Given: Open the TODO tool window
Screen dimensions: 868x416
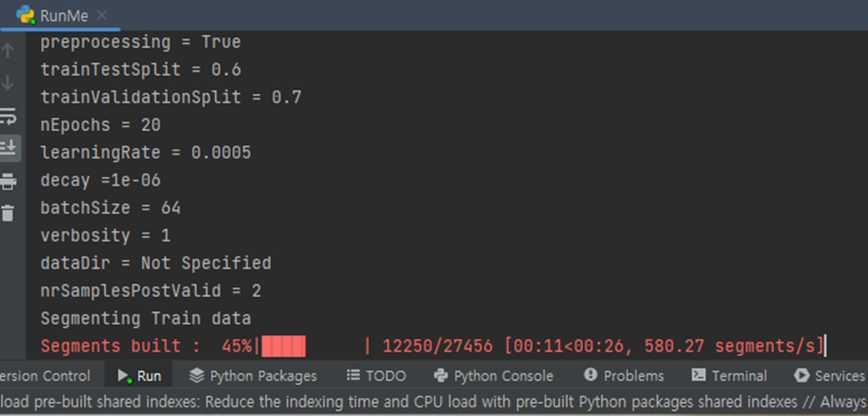Looking at the screenshot, I should 377,376.
